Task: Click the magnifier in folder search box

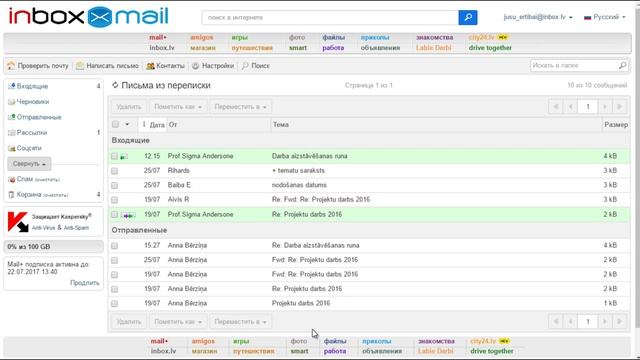Action: (622, 65)
